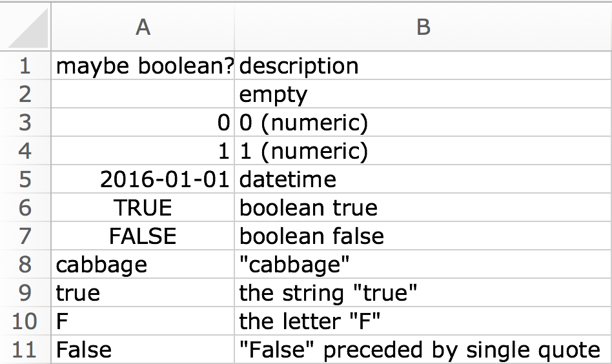
Task: Select row 11 header
Action: click(26, 349)
